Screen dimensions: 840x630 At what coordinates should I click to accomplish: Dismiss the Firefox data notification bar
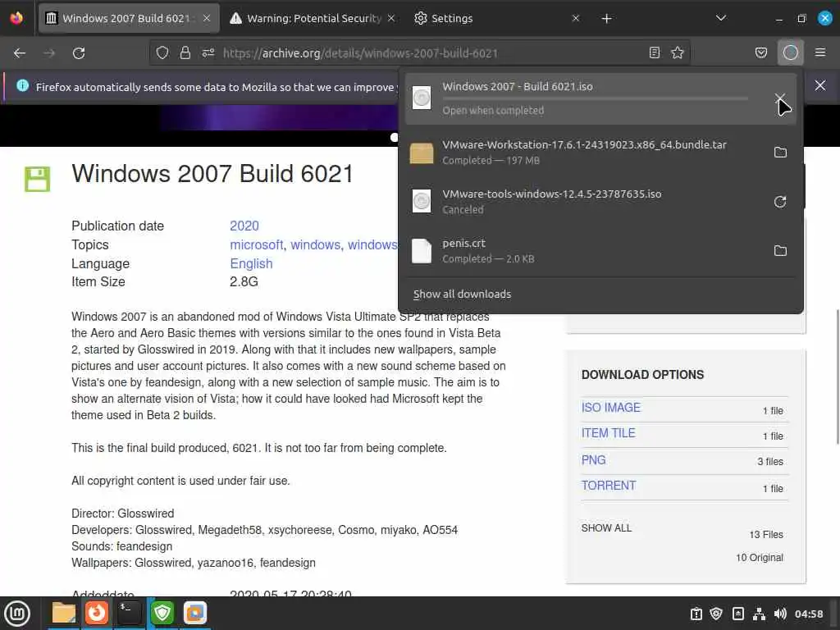(x=820, y=85)
